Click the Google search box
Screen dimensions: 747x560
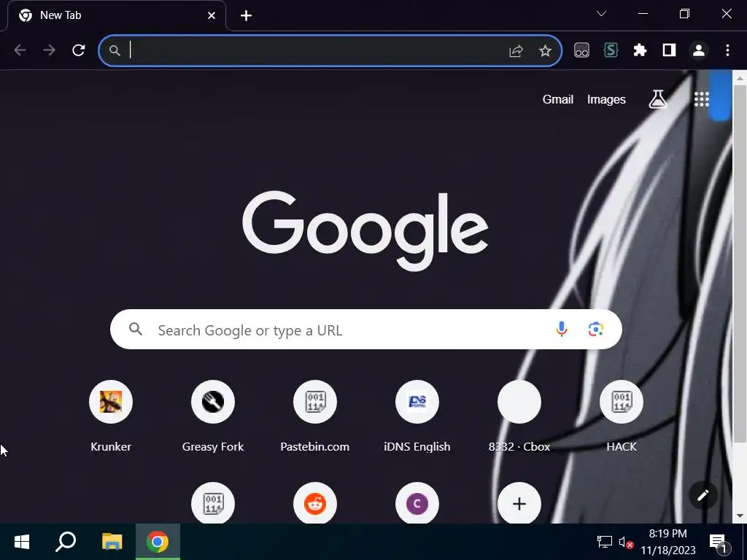point(366,330)
